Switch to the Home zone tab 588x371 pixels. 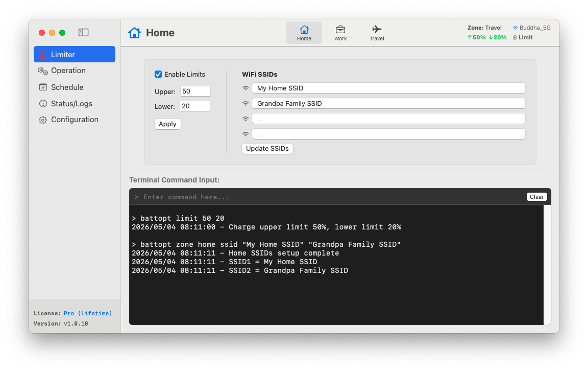click(x=304, y=33)
